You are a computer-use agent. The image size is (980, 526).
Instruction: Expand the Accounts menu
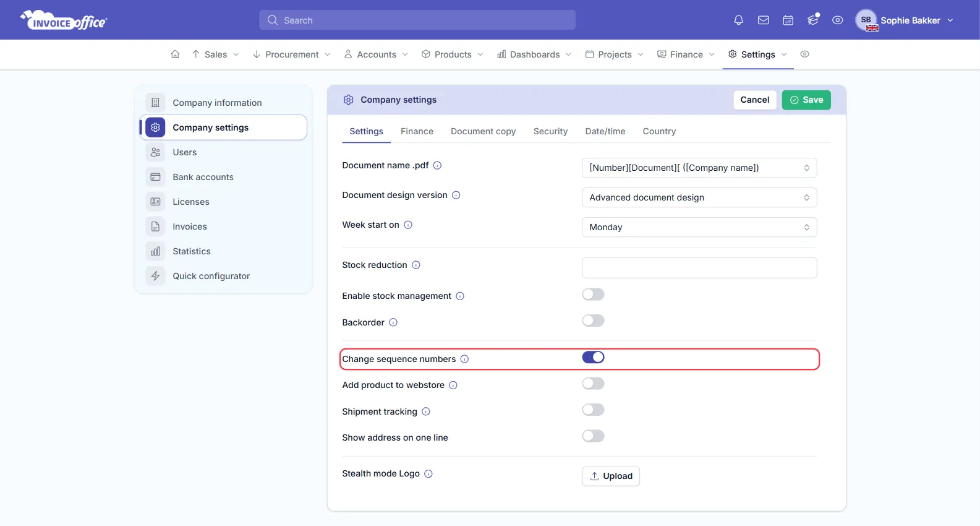point(376,54)
